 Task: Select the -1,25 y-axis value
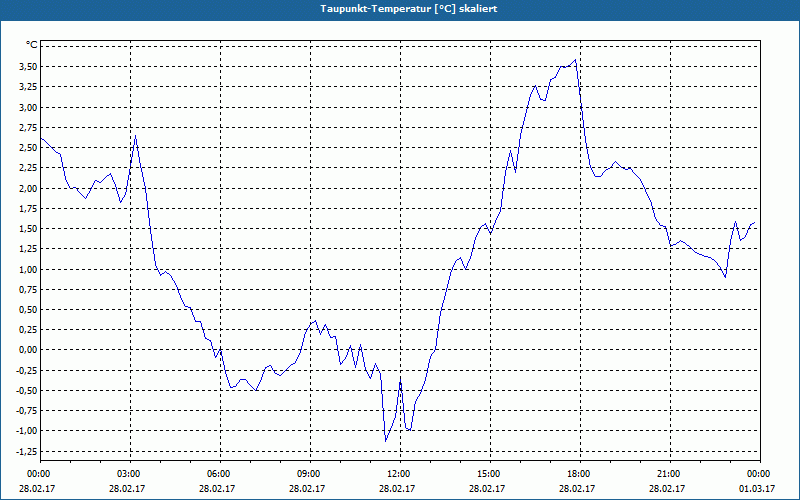(27, 452)
